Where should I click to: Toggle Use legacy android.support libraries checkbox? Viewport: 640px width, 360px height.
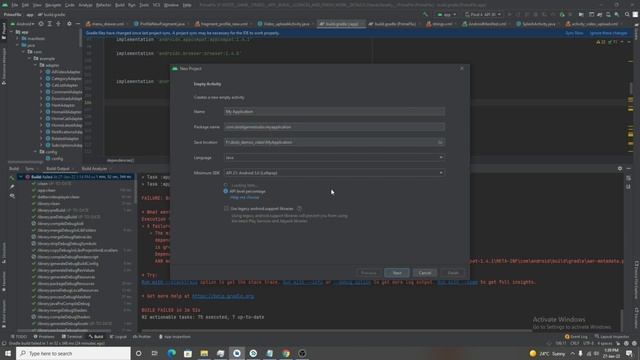226,209
